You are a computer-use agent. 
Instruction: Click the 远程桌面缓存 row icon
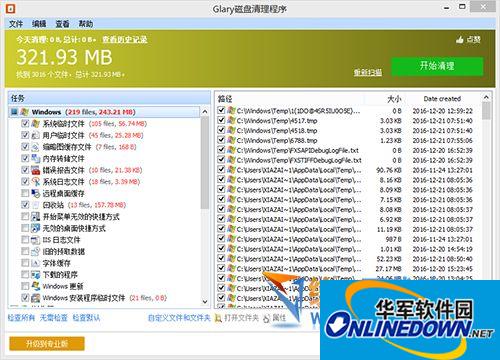pyautogui.click(x=35, y=193)
